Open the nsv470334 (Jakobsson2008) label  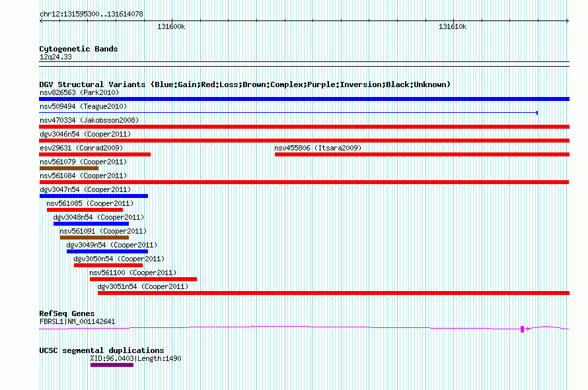(89, 120)
